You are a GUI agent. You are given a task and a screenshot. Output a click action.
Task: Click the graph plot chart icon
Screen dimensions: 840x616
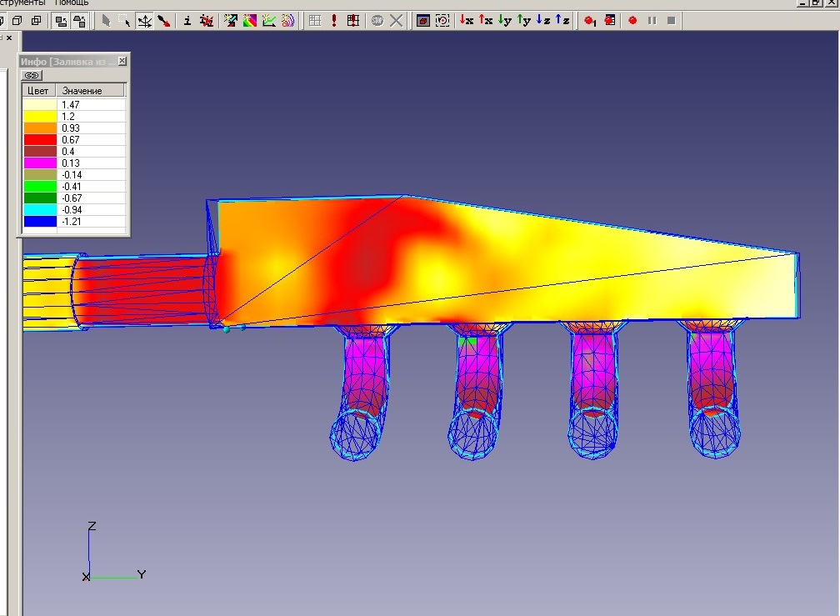click(x=269, y=21)
